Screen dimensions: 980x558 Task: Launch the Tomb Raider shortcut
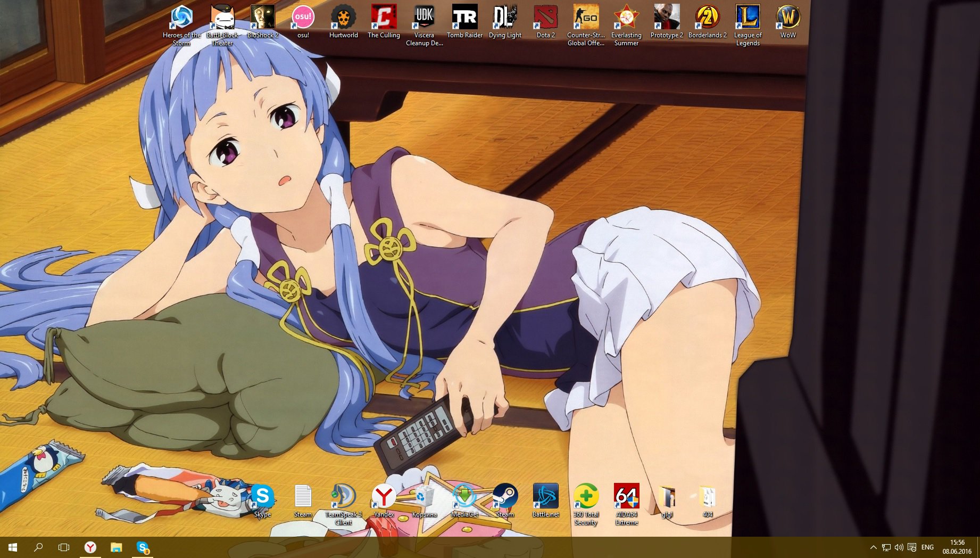464,21
